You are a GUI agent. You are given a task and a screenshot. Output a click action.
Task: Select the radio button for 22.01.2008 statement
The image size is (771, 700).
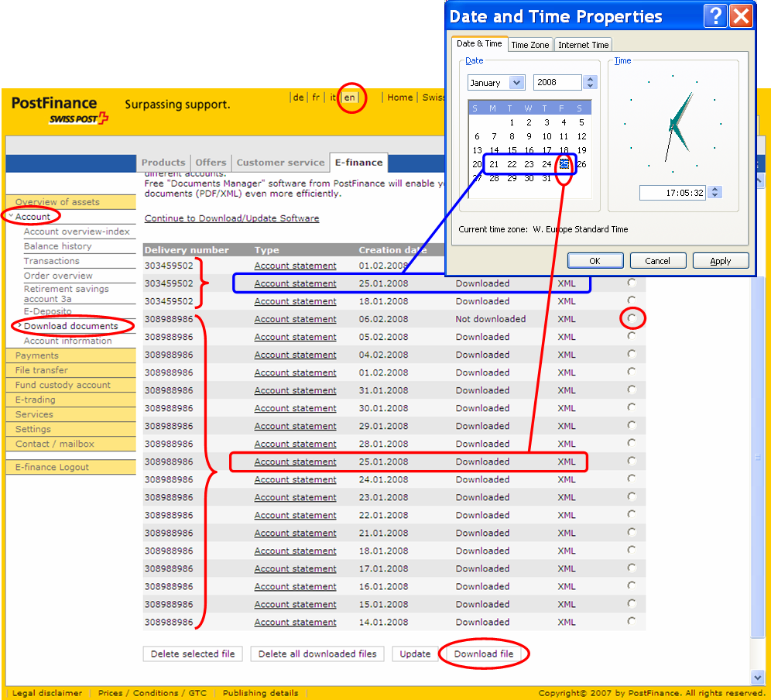coord(632,515)
